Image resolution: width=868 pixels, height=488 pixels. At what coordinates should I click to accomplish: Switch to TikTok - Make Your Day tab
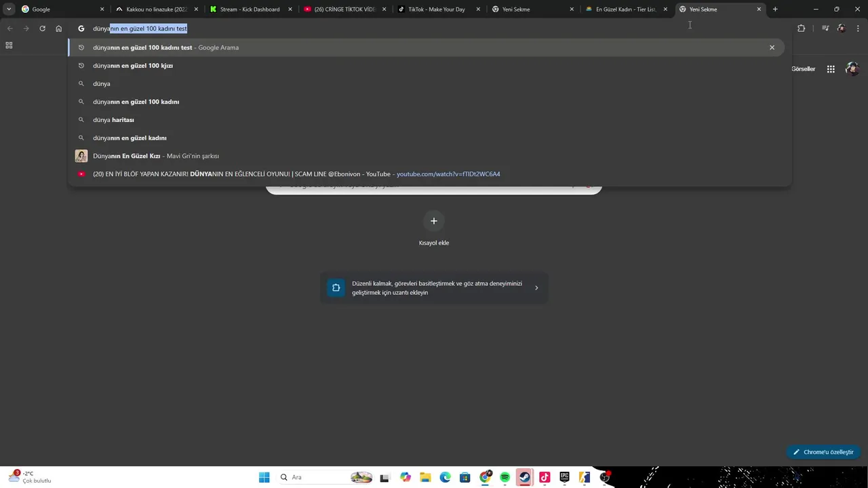click(x=437, y=9)
